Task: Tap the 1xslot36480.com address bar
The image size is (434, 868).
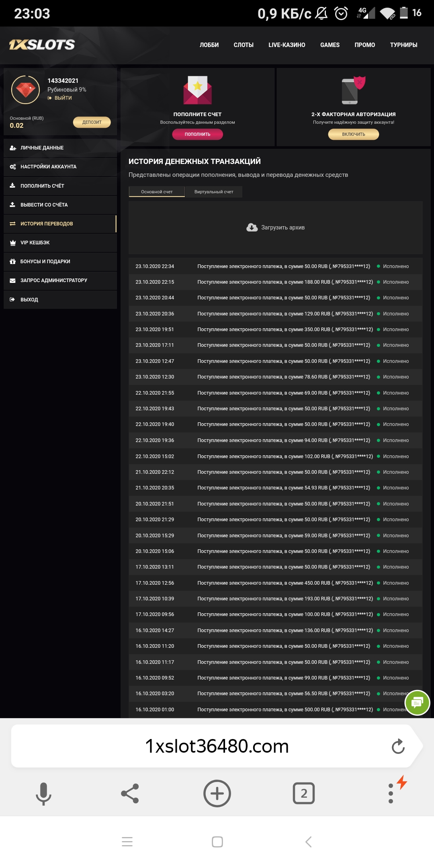Action: (217, 746)
